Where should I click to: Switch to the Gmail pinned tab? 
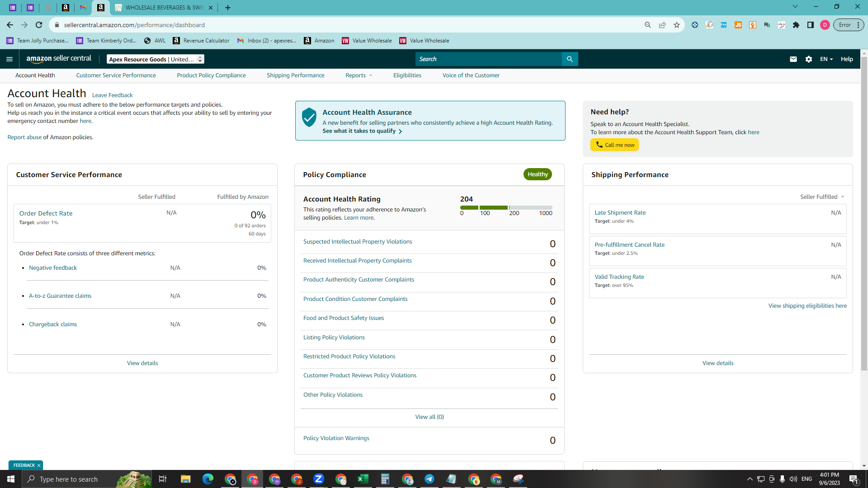point(83,8)
